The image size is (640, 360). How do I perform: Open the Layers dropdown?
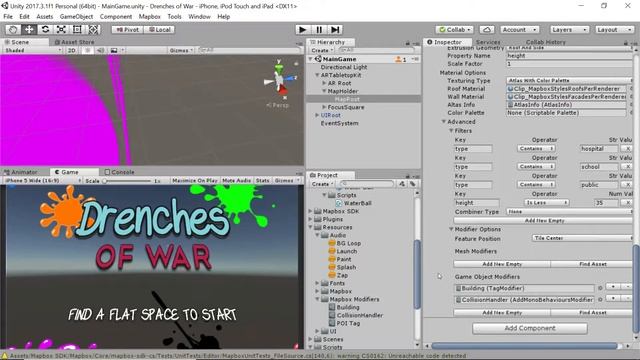click(569, 30)
